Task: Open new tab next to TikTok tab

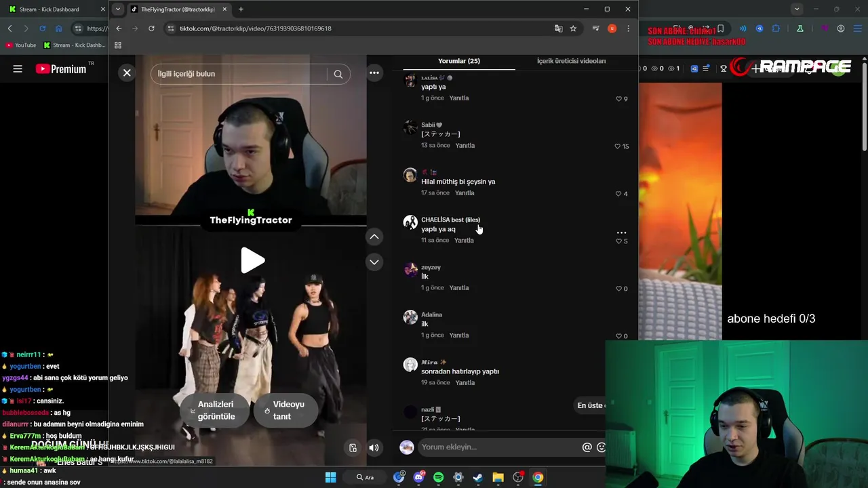Action: click(241, 9)
